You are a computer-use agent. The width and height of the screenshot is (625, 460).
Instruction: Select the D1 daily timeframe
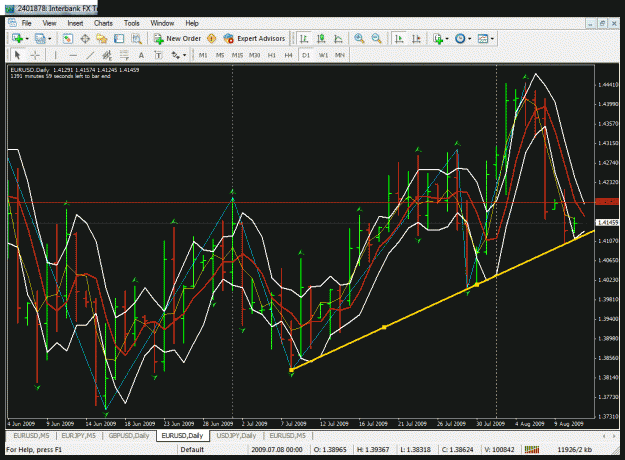click(x=306, y=55)
